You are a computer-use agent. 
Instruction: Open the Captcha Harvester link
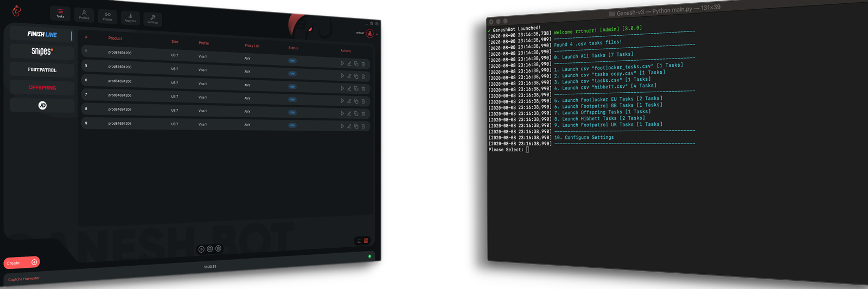click(24, 279)
